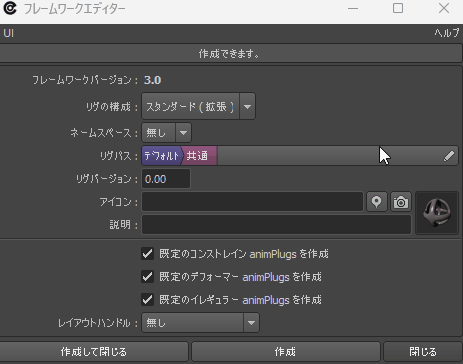The height and width of the screenshot is (364, 463).
Task: Click the 作成して閉じる button
Action: pyautogui.click(x=94, y=352)
